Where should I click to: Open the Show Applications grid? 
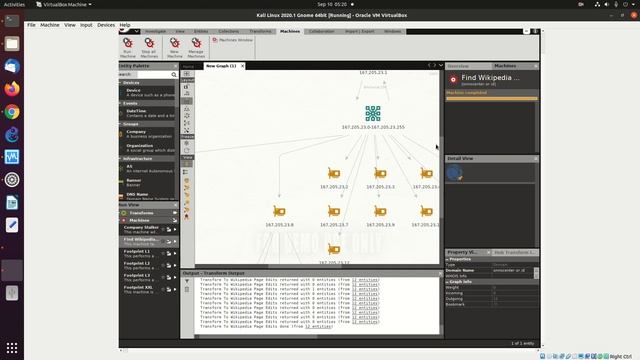coord(12,348)
